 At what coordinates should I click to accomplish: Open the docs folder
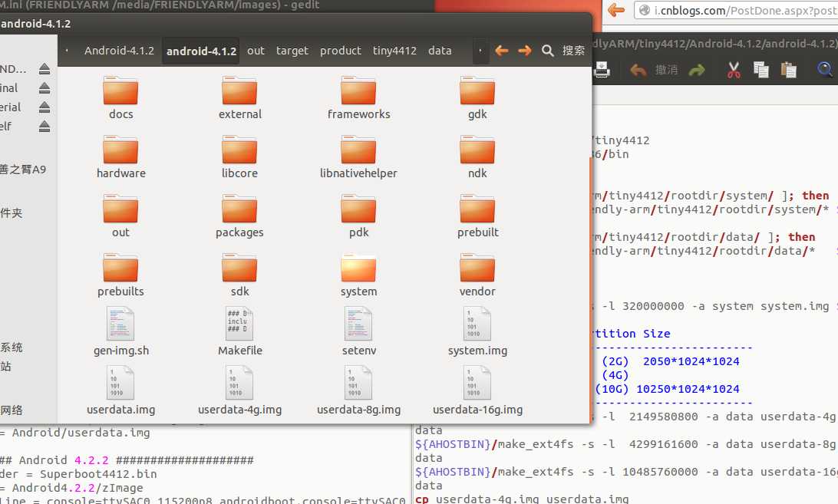tap(120, 98)
